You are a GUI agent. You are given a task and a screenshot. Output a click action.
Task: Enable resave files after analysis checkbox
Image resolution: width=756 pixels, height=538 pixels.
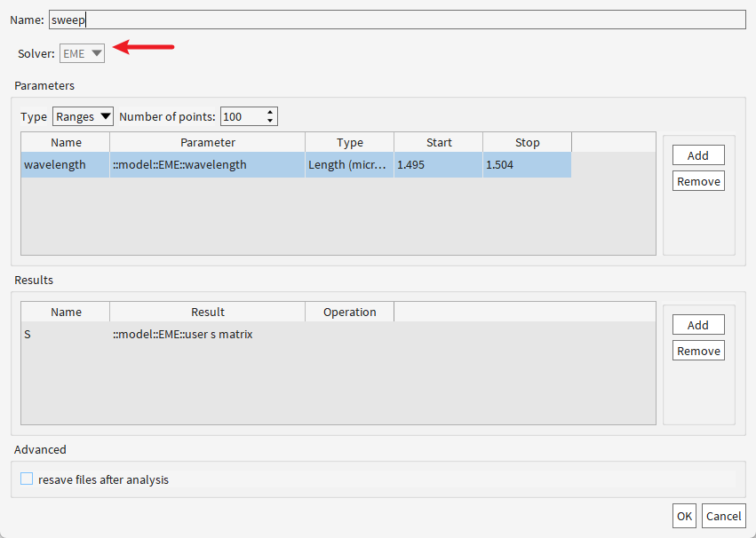coord(27,479)
